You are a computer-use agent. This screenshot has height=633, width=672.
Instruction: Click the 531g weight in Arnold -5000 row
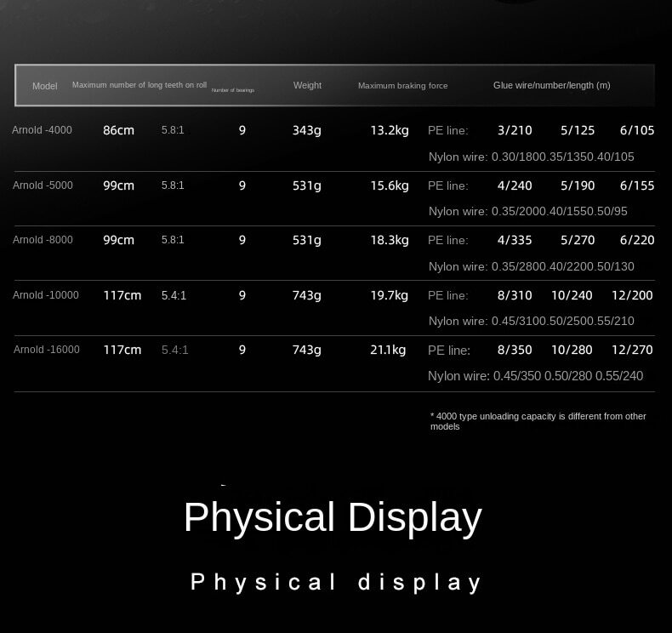click(307, 185)
